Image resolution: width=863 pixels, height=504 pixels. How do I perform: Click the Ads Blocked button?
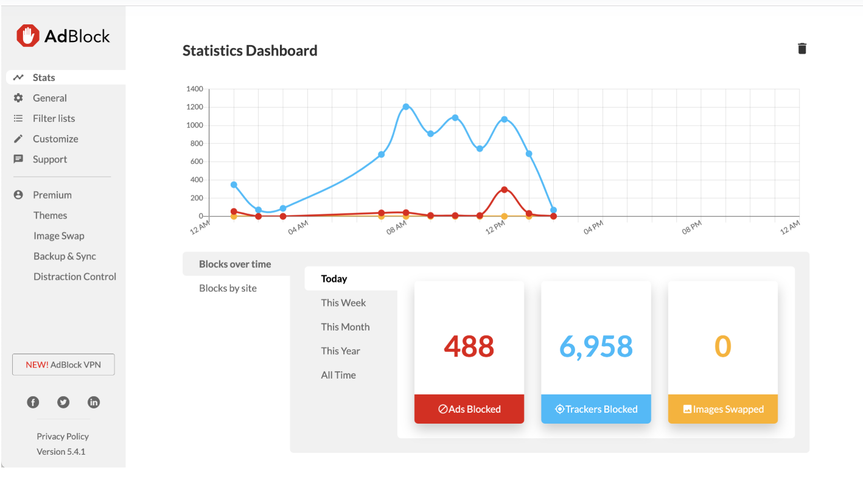point(469,408)
